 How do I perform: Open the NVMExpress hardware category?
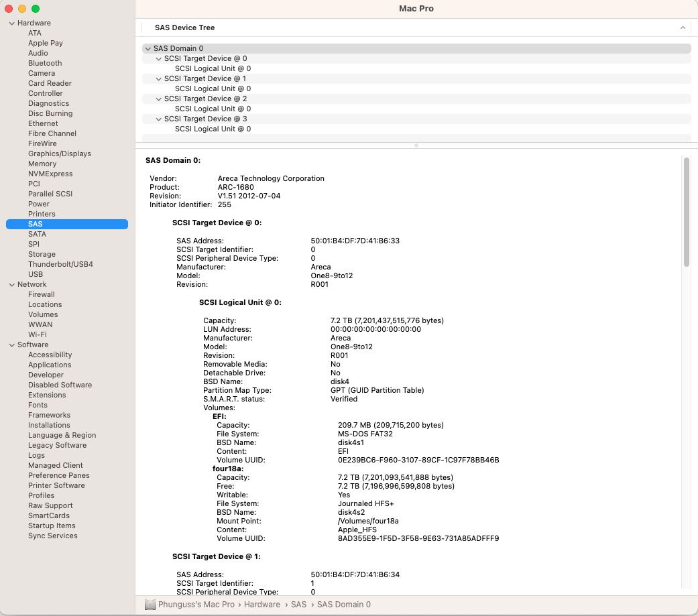50,174
